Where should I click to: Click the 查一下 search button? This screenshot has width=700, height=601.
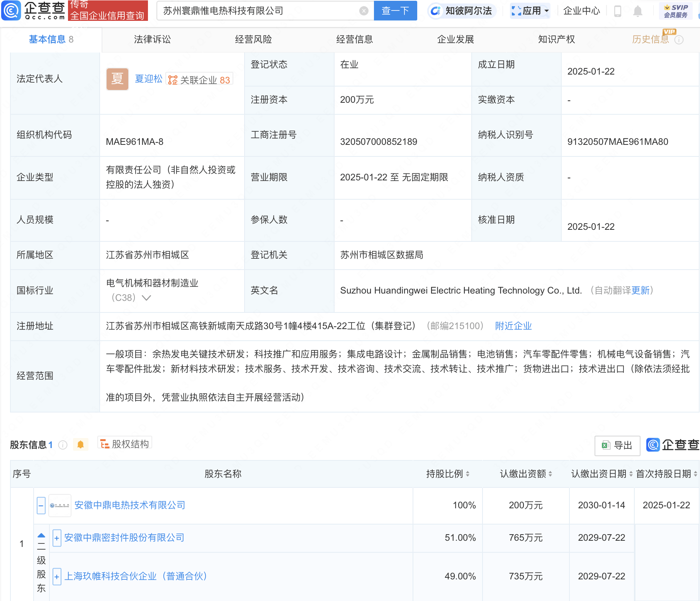click(395, 10)
